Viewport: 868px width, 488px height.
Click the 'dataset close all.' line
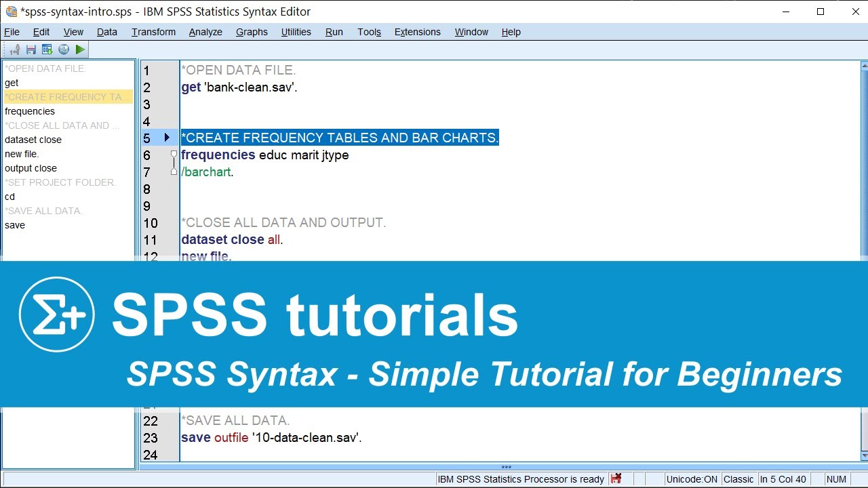click(x=232, y=239)
